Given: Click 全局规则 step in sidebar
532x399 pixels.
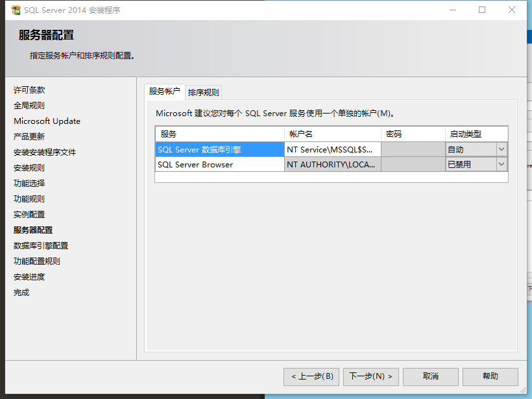Looking at the screenshot, I should pos(29,106).
